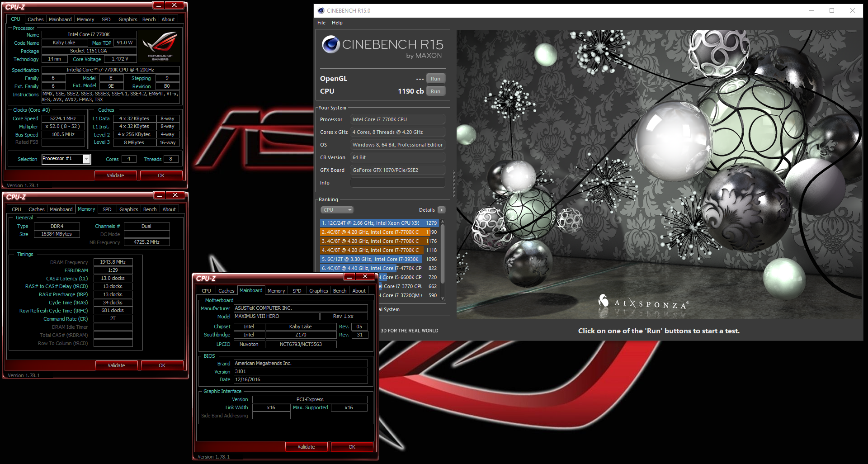Viewport: 868px width, 464px height.
Task: Click the NB Frequency 4725.2 MHz value
Action: pos(146,242)
